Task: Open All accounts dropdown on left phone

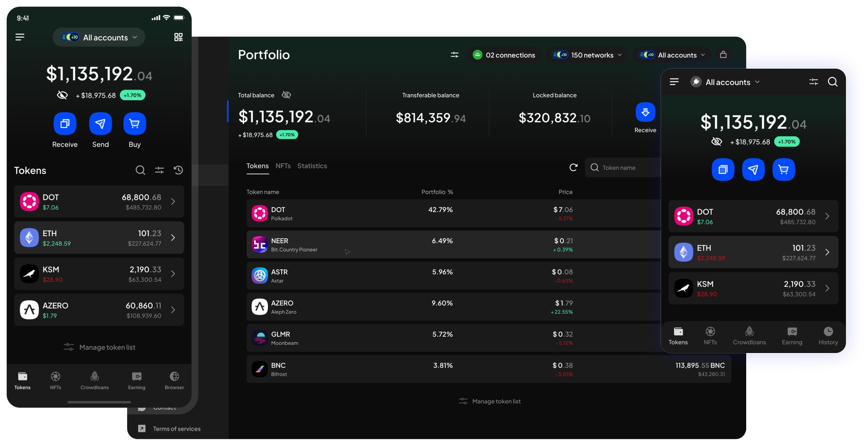Action: [99, 37]
